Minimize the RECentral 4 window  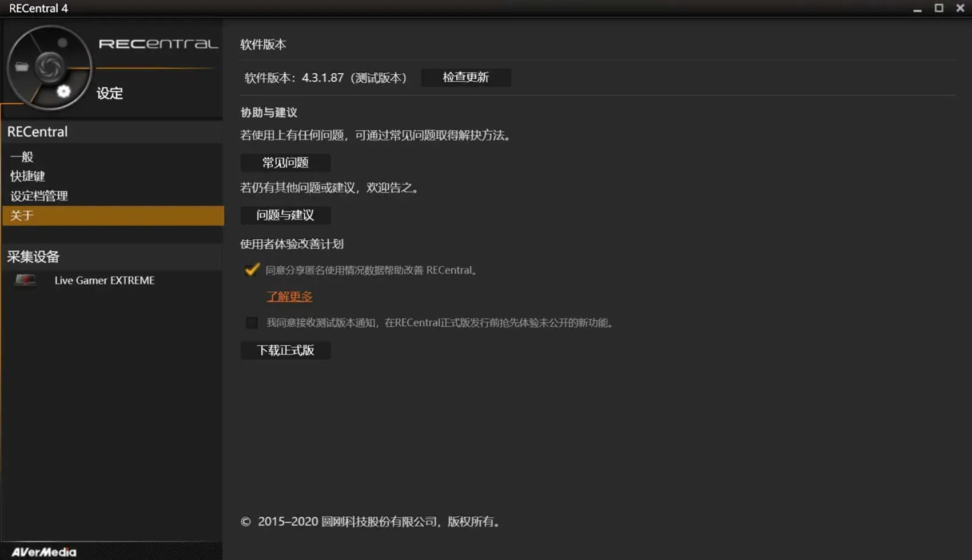[917, 9]
